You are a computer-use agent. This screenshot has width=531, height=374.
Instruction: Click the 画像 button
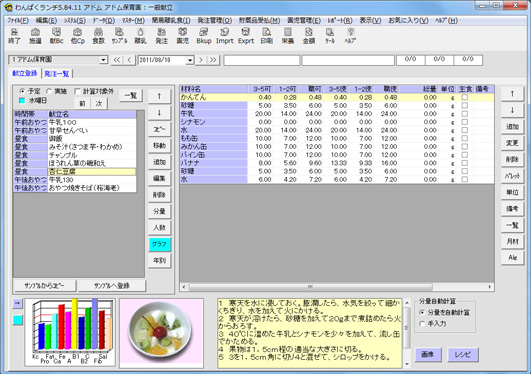coord(428,354)
